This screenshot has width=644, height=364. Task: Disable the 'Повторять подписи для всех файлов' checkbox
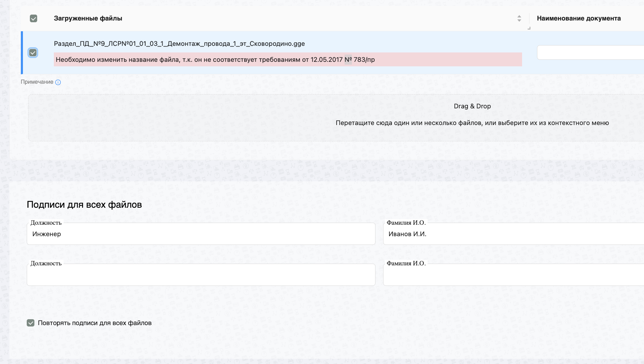click(31, 323)
